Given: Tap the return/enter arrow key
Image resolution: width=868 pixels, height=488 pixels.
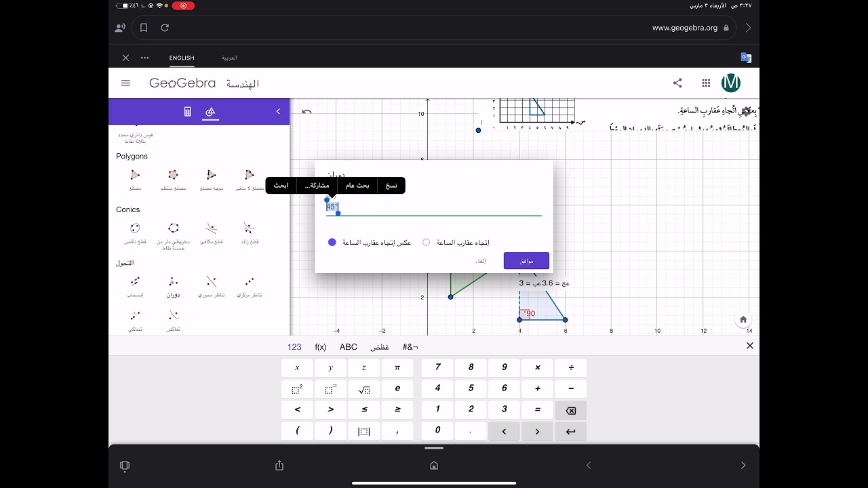Looking at the screenshot, I should pyautogui.click(x=571, y=431).
